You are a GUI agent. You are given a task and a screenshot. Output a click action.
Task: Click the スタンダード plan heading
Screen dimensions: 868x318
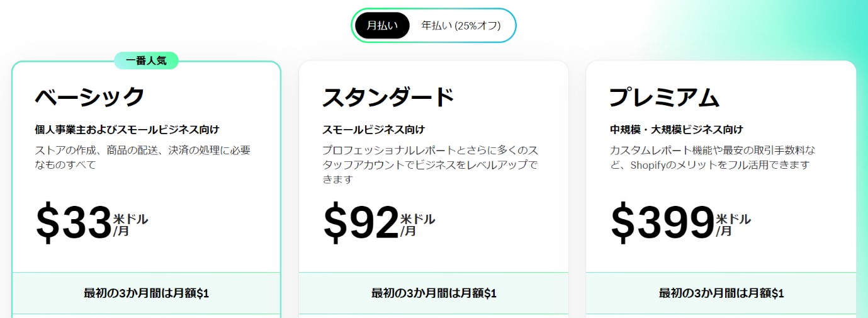(x=388, y=98)
